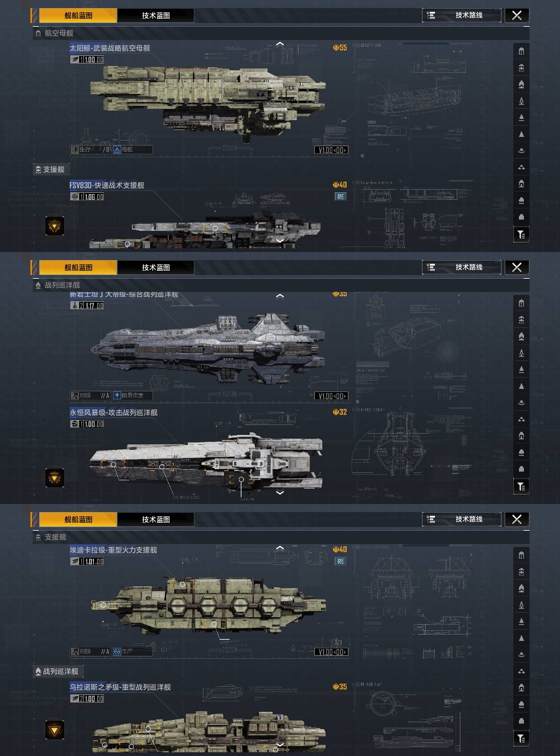Click the RE badge beside FSV830
This screenshot has width=560, height=756.
pyautogui.click(x=340, y=197)
